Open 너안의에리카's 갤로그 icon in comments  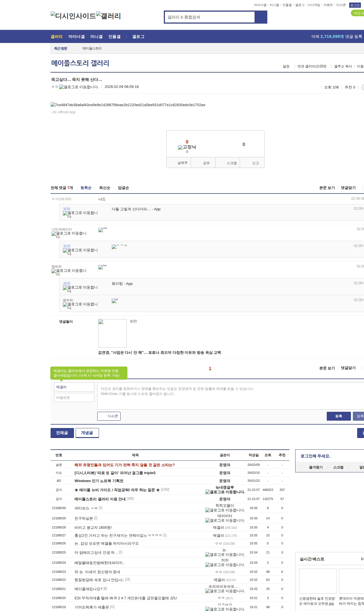[x=69, y=234]
